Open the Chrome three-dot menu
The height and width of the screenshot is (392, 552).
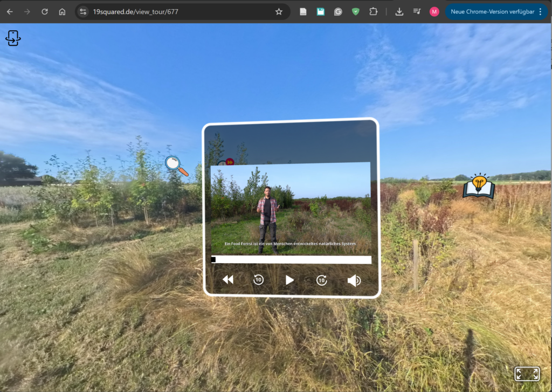[x=541, y=12]
